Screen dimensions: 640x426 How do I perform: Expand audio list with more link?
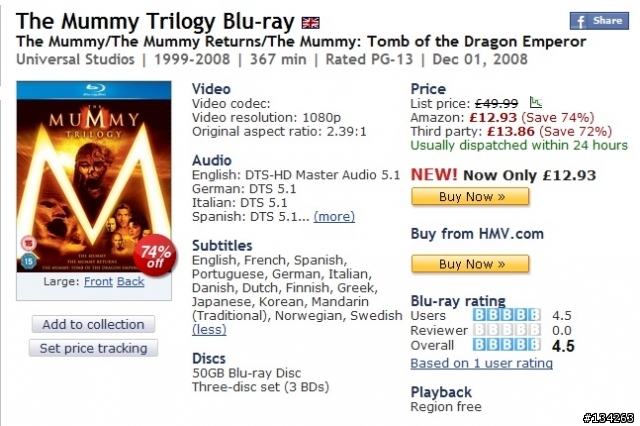(334, 216)
